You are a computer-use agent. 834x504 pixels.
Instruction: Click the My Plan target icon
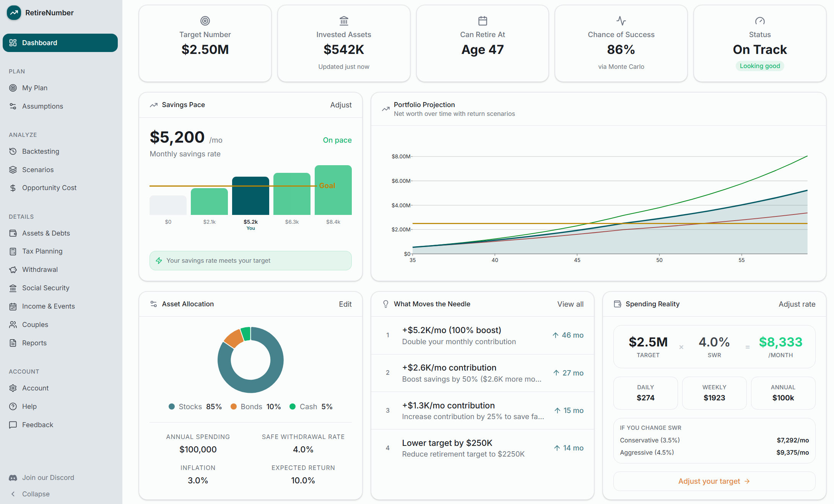13,88
